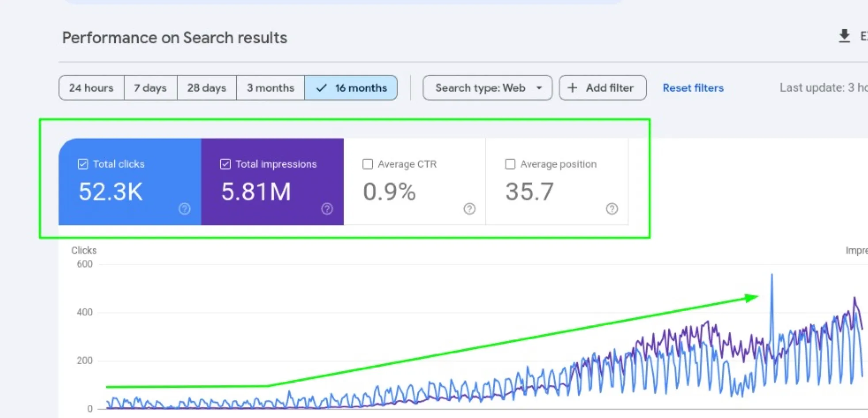This screenshot has height=418, width=868.
Task: Click the 35.7 average position value
Action: coord(529,192)
